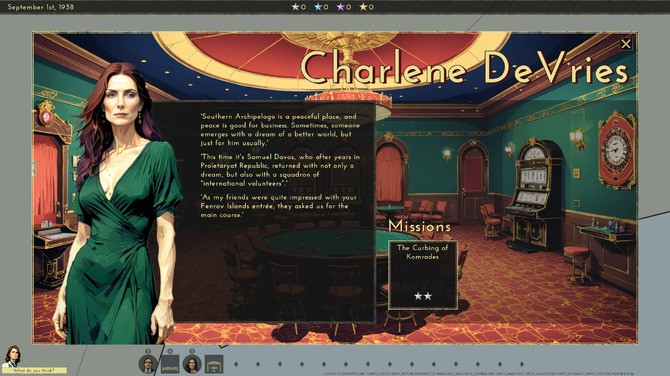The height and width of the screenshot is (376, 670).
Task: Click the two-star mission difficulty rating
Action: (x=423, y=296)
